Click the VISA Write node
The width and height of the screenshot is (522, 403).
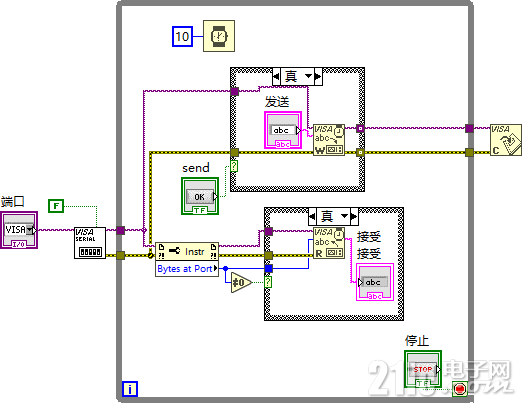329,140
